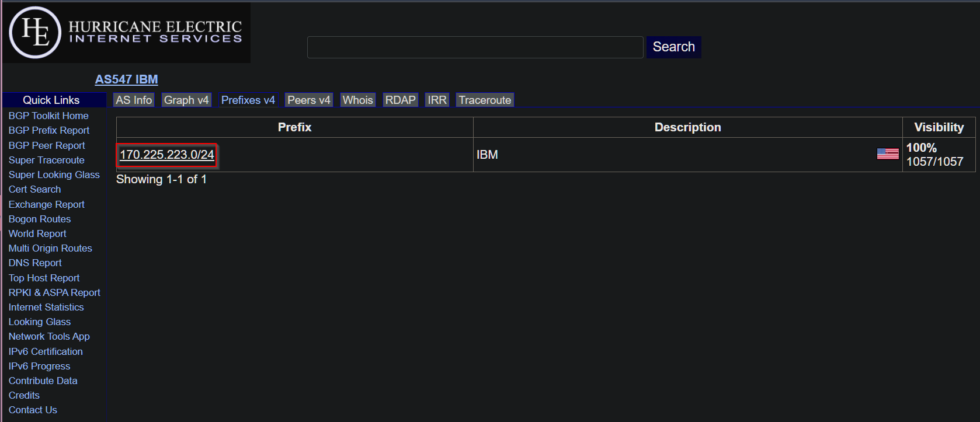Switch to the AS Info tab
The width and height of the screenshot is (980, 422).
[134, 100]
